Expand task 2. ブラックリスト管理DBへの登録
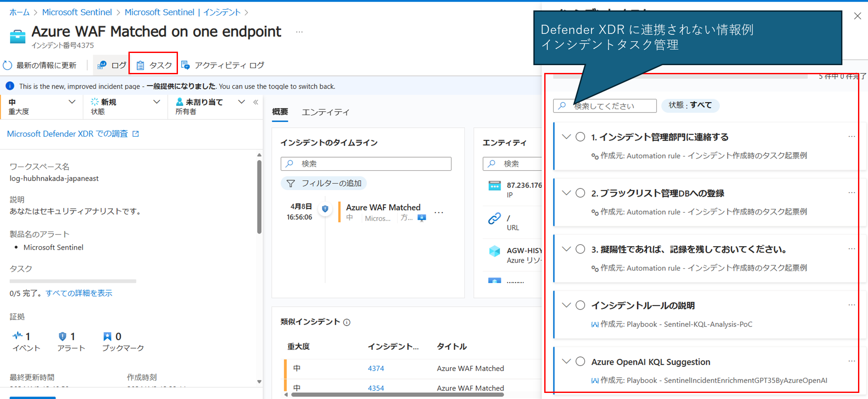868x399 pixels. [x=566, y=193]
